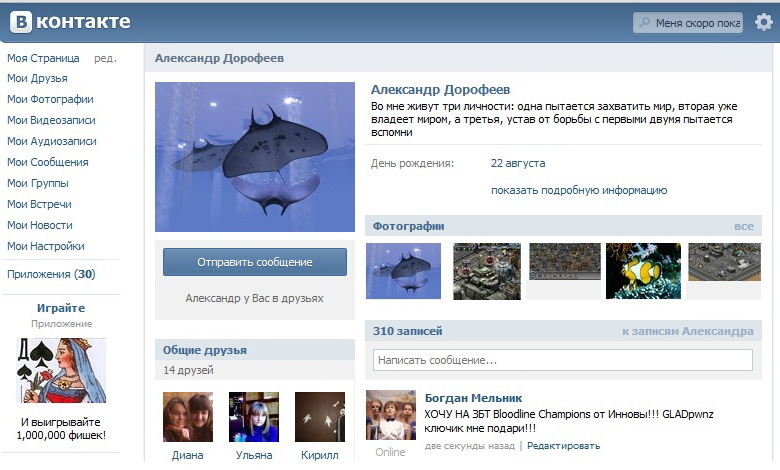The height and width of the screenshot is (470, 780).
Task: Open mutual friend Диана's photo
Action: point(188,417)
